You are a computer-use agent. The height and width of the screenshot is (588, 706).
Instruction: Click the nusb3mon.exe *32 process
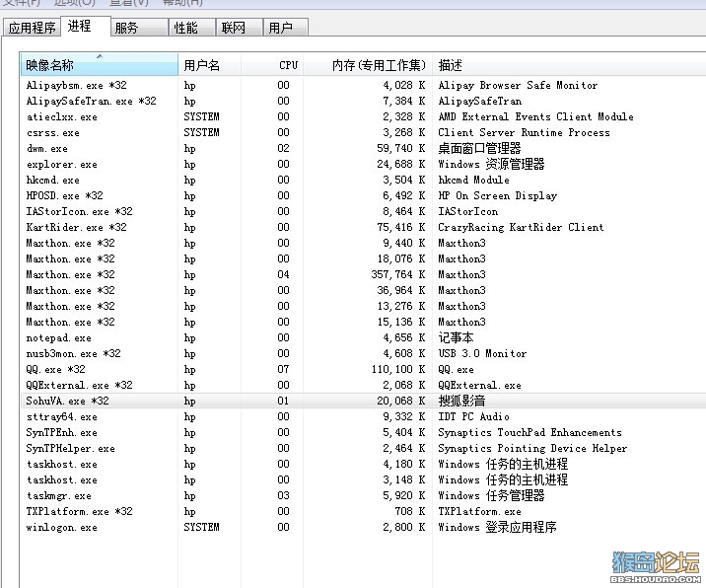tap(363, 353)
